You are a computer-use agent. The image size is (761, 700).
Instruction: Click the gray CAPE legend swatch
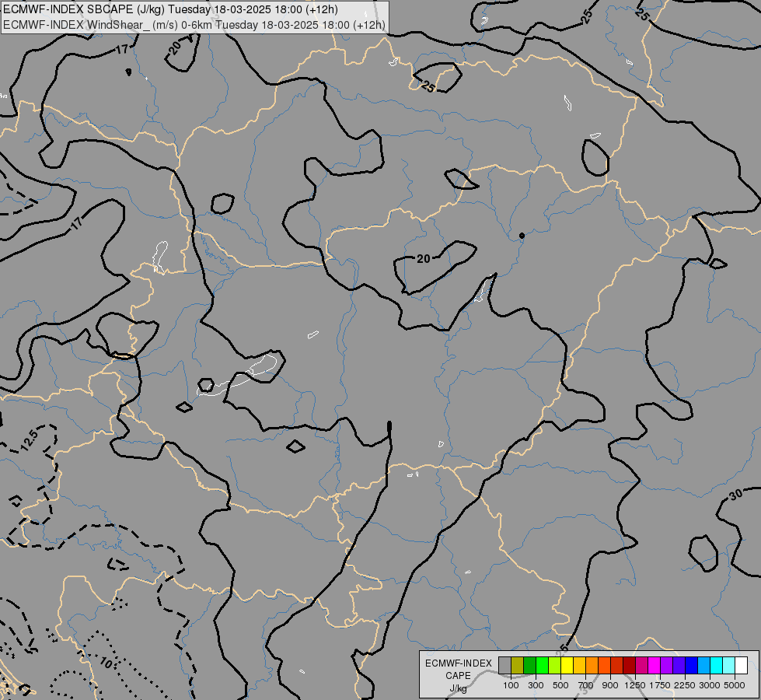pyautogui.click(x=504, y=665)
